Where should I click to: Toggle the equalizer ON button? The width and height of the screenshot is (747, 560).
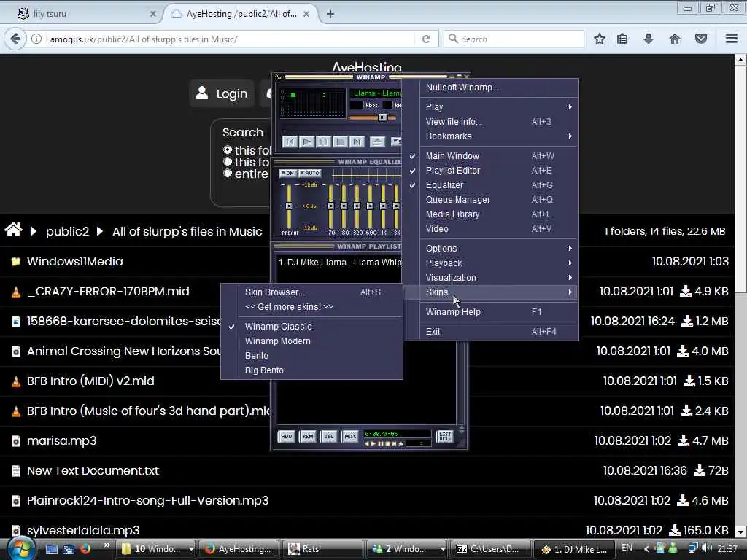click(x=288, y=174)
